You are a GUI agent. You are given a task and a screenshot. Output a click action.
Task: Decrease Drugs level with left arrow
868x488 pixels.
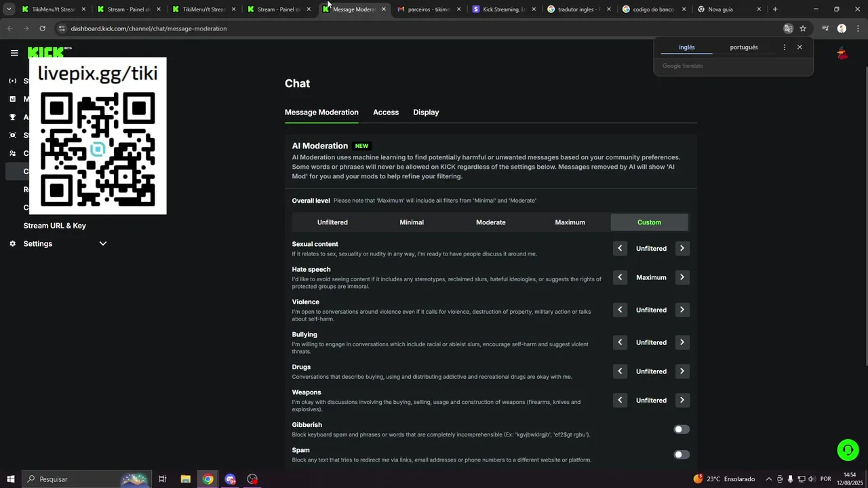620,371
